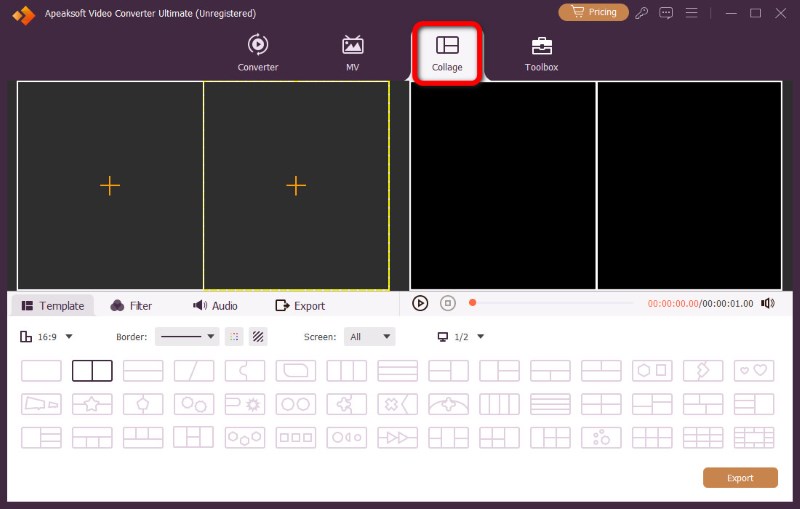
Task: Open the Border line style dropdown
Action: click(x=187, y=337)
